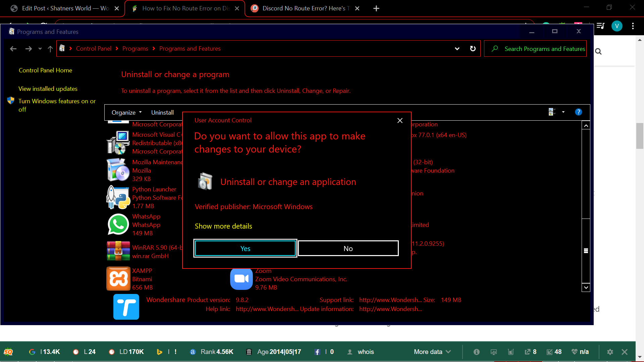The height and width of the screenshot is (362, 644).
Task: Click the Windows features shield icon
Action: (11, 101)
